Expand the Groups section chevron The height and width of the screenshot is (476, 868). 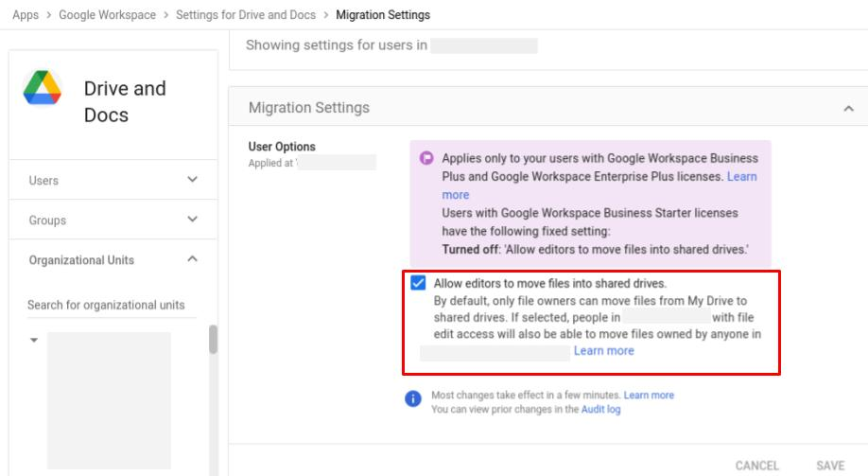pos(192,220)
